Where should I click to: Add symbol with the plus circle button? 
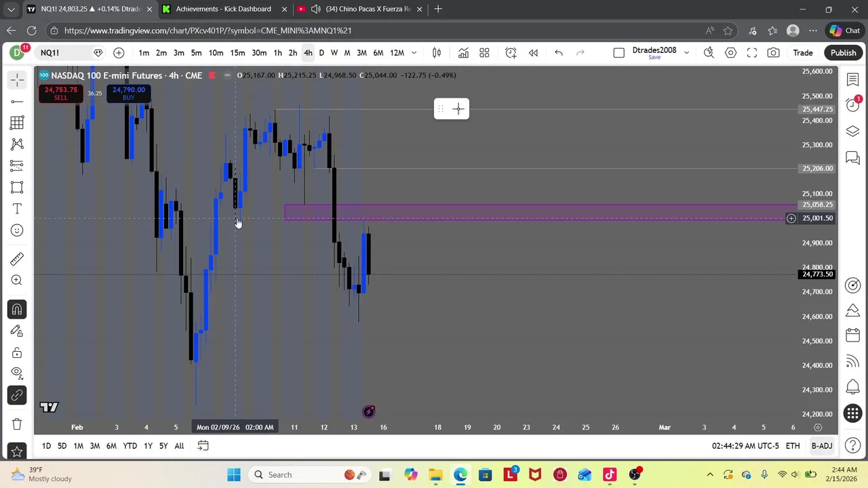pos(119,53)
